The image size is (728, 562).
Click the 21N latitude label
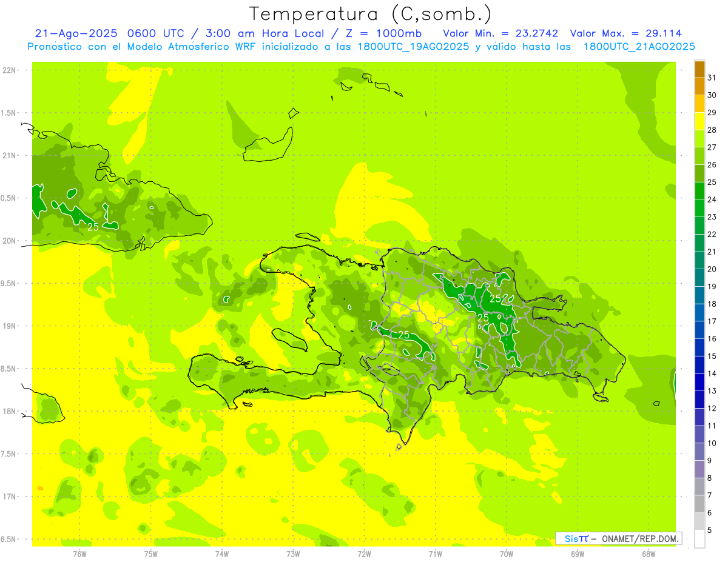coord(10,155)
